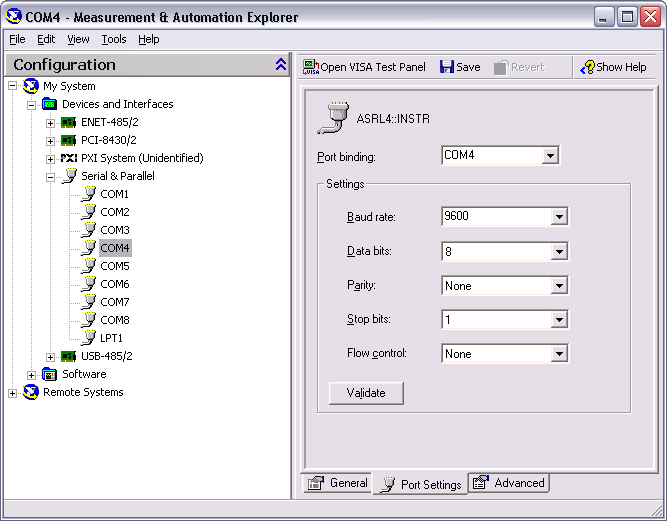Open the VISA Test Panel
667x521 pixels.
click(x=364, y=67)
